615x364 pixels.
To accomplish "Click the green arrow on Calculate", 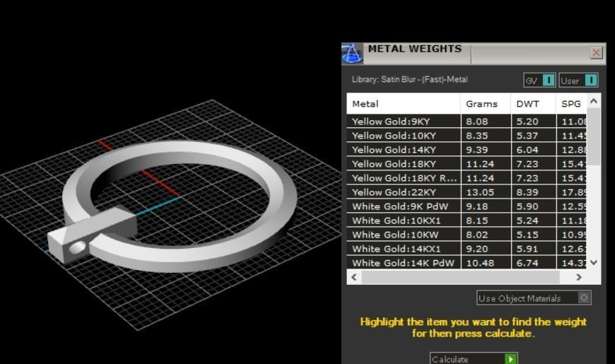I will click(x=510, y=359).
